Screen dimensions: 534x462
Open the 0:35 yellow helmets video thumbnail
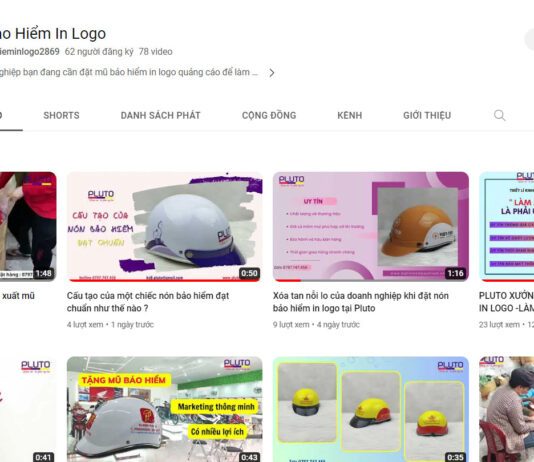[x=371, y=409]
